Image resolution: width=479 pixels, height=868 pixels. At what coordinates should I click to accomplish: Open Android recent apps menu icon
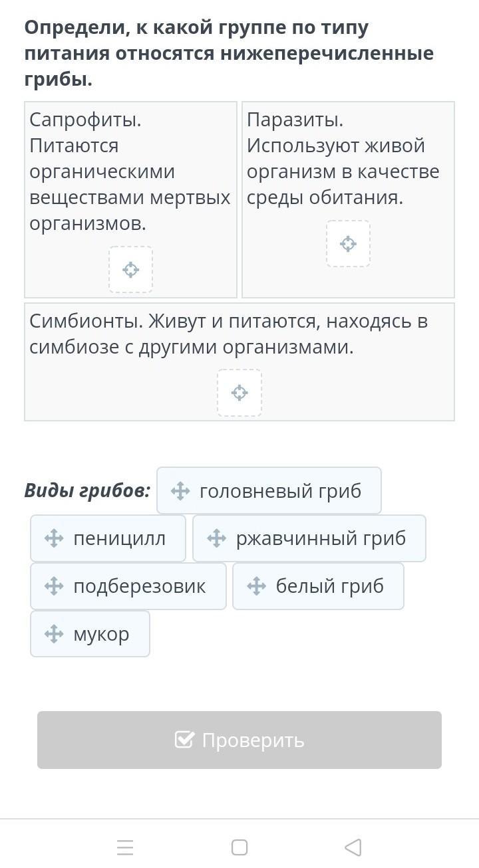[x=125, y=847]
